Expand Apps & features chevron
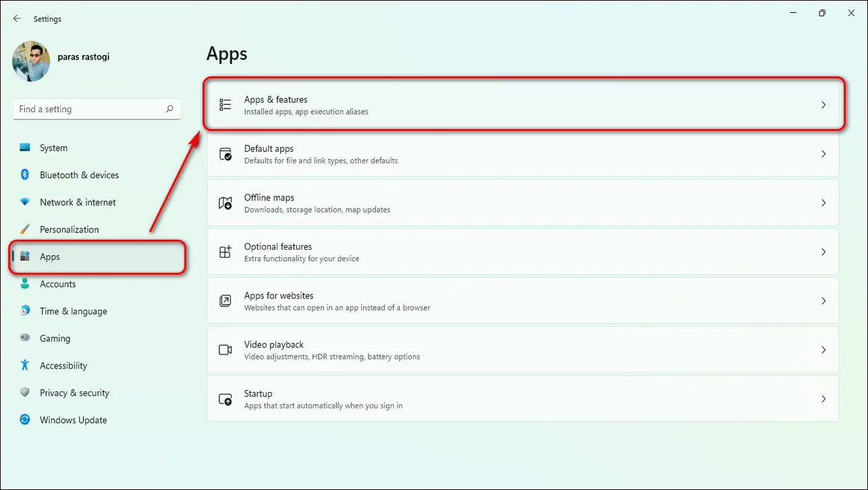 click(x=823, y=105)
